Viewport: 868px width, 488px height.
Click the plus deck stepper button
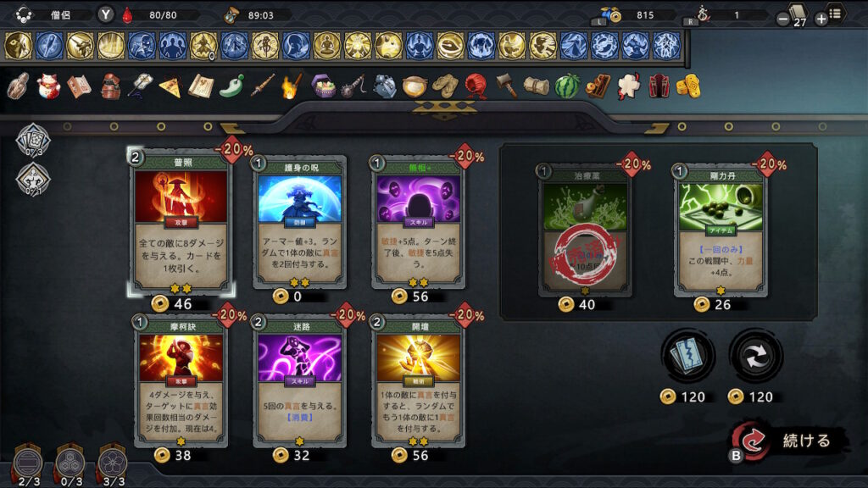click(821, 19)
